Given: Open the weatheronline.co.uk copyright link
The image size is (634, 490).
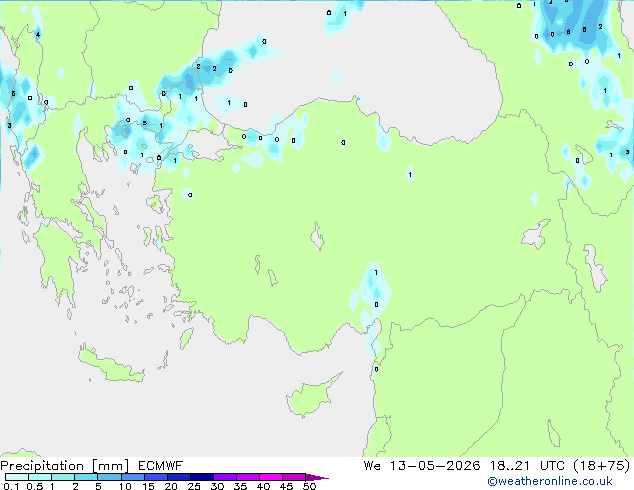Looking at the screenshot, I should pos(550,481).
